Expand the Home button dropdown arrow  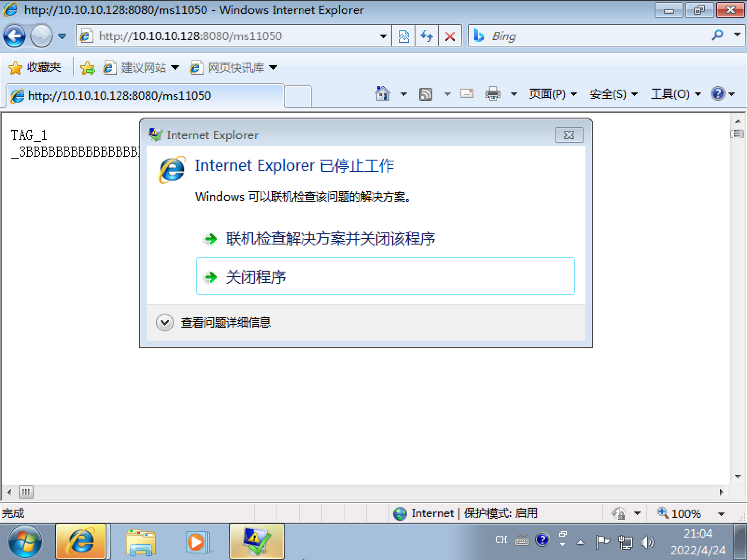(404, 94)
